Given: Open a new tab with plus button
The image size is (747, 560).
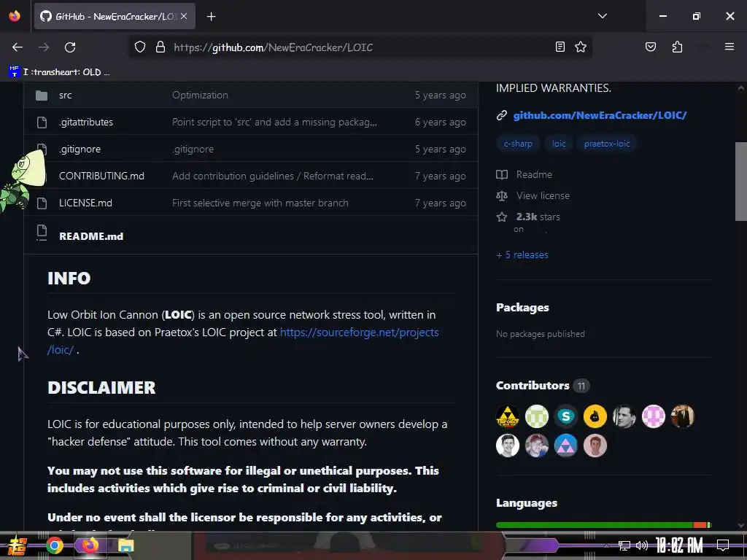Looking at the screenshot, I should click(x=212, y=17).
